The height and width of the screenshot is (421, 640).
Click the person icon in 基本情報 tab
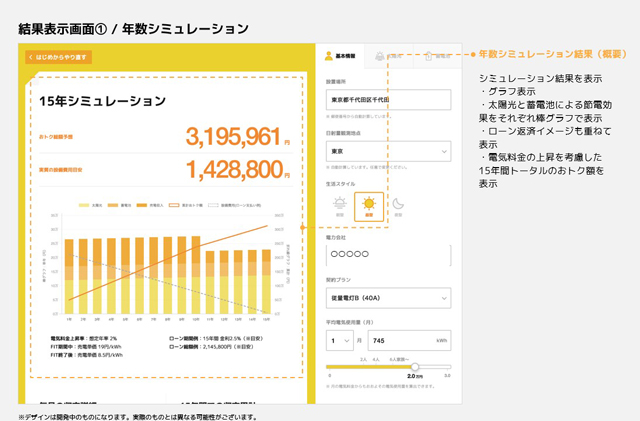[x=329, y=56]
